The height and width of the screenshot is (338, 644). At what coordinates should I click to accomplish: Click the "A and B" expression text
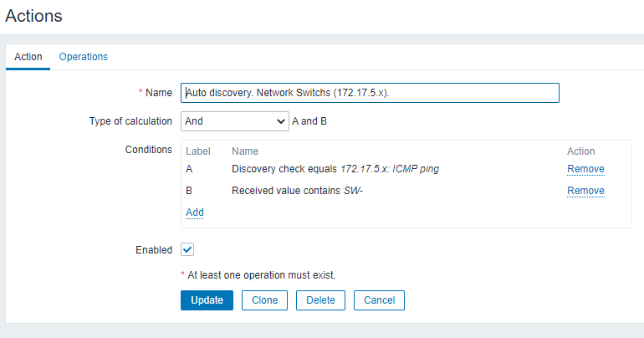tap(309, 121)
